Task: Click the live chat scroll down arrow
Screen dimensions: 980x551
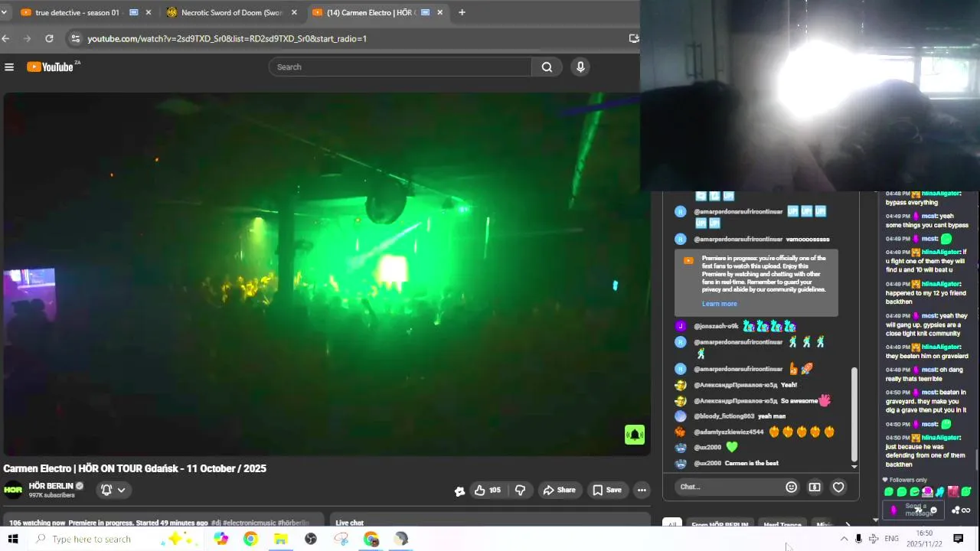Action: coord(854,466)
